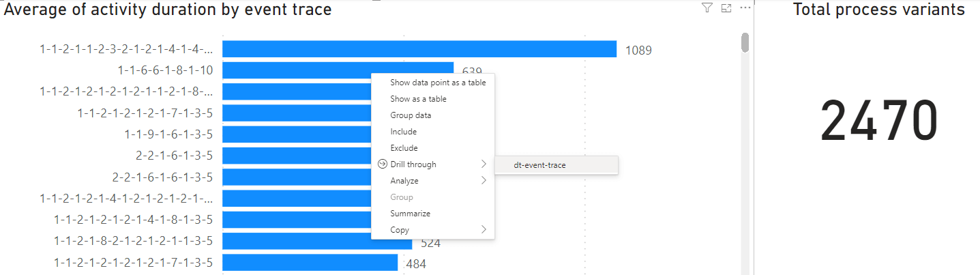Image resolution: width=980 pixels, height=275 pixels.
Task: Open the More options ellipsis menu
Action: coord(745,8)
